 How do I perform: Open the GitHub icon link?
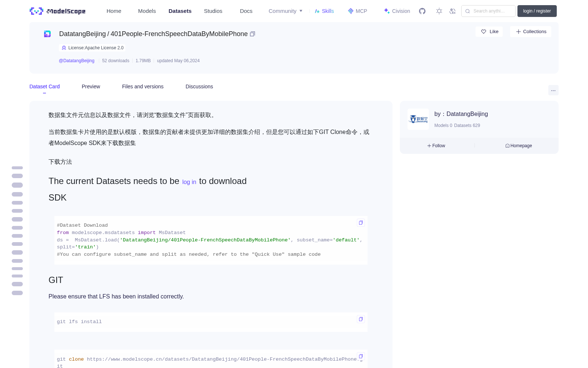point(422,11)
